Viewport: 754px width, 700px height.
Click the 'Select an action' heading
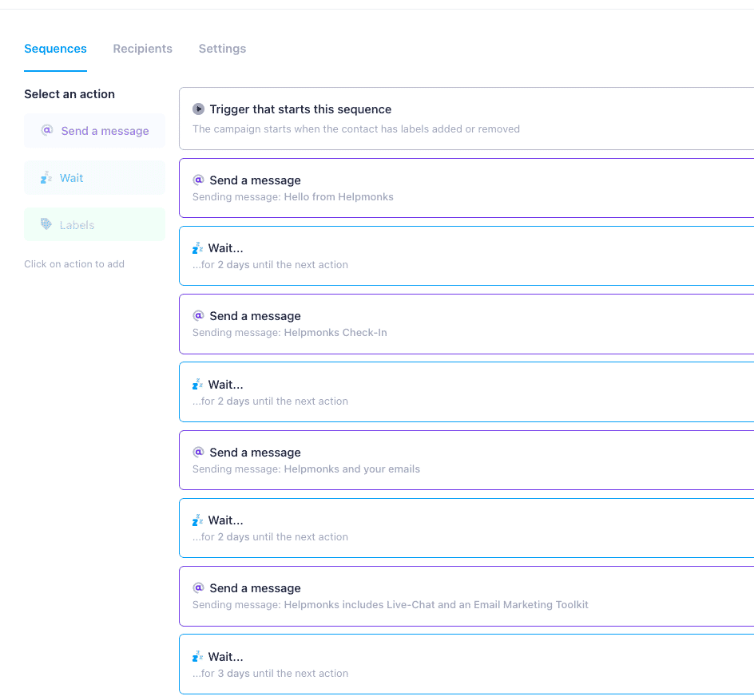click(69, 94)
